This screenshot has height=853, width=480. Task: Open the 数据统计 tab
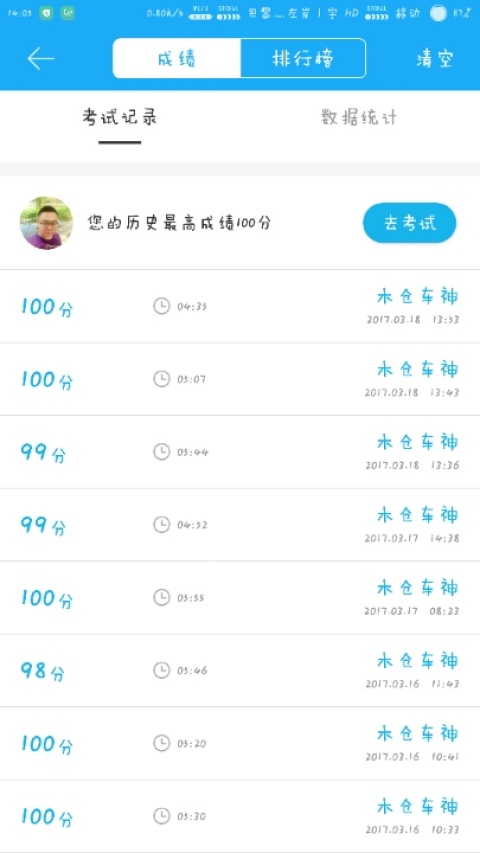[x=359, y=117]
